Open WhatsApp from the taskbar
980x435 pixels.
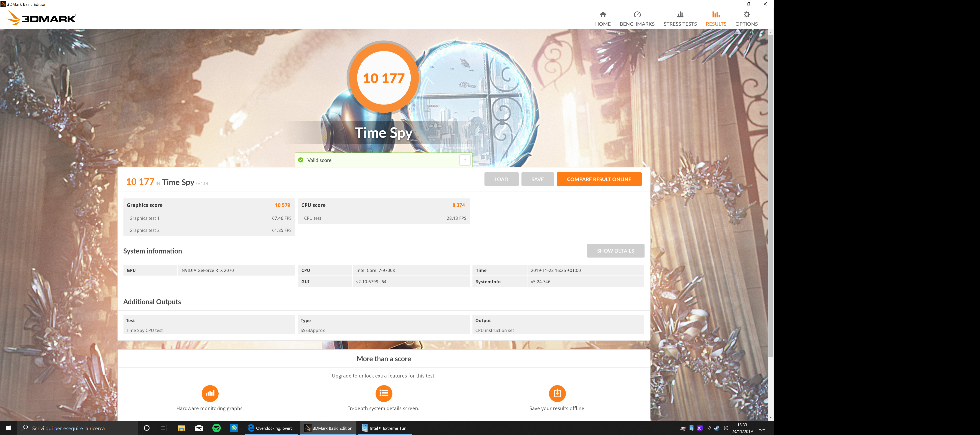click(x=234, y=428)
